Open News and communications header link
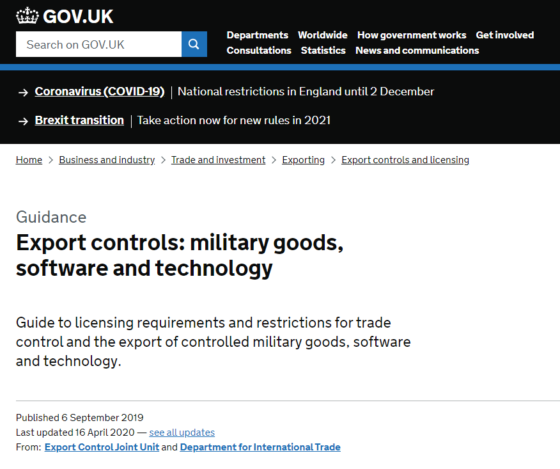The height and width of the screenshot is (469, 560). [x=417, y=50]
